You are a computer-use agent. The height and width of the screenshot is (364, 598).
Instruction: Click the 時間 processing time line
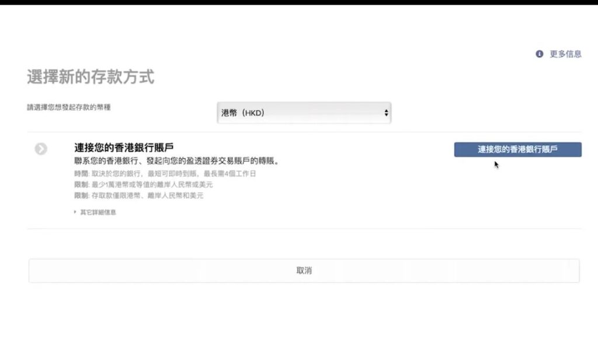tap(165, 174)
